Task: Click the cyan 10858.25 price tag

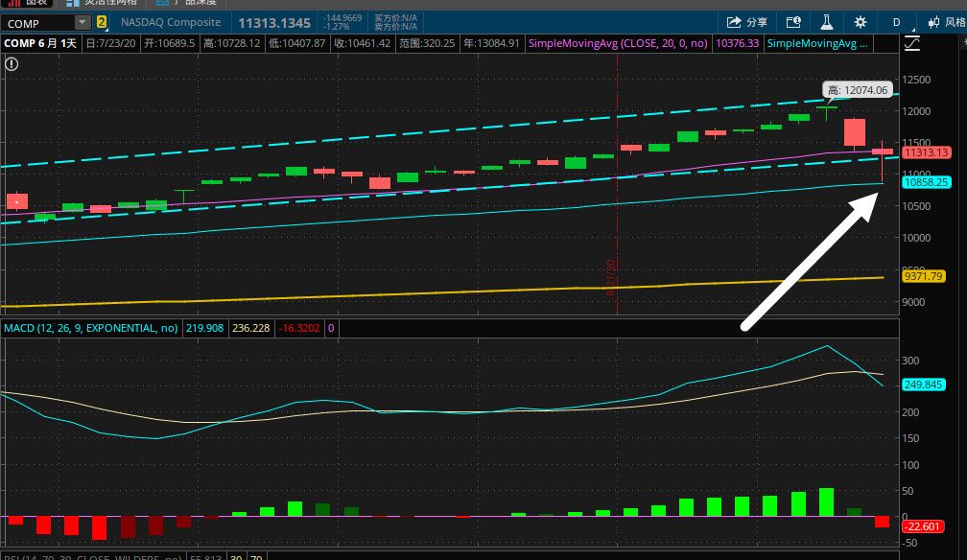Action: click(x=927, y=182)
